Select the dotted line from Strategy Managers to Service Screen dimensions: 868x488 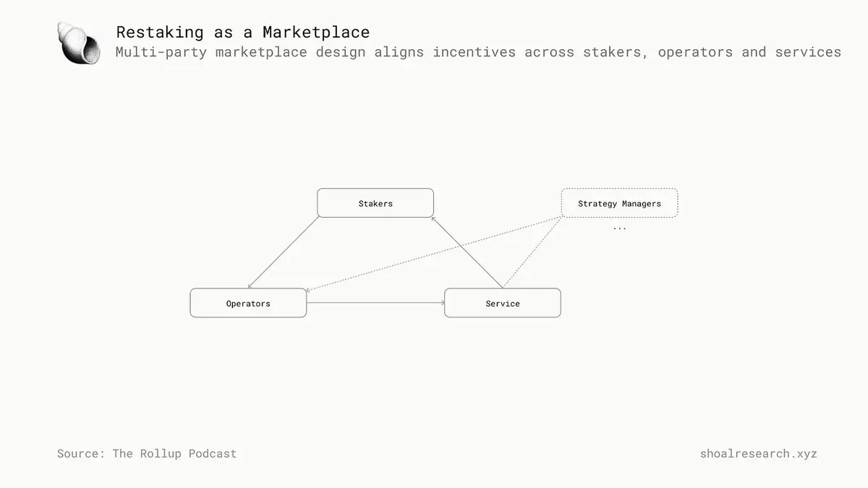534,251
